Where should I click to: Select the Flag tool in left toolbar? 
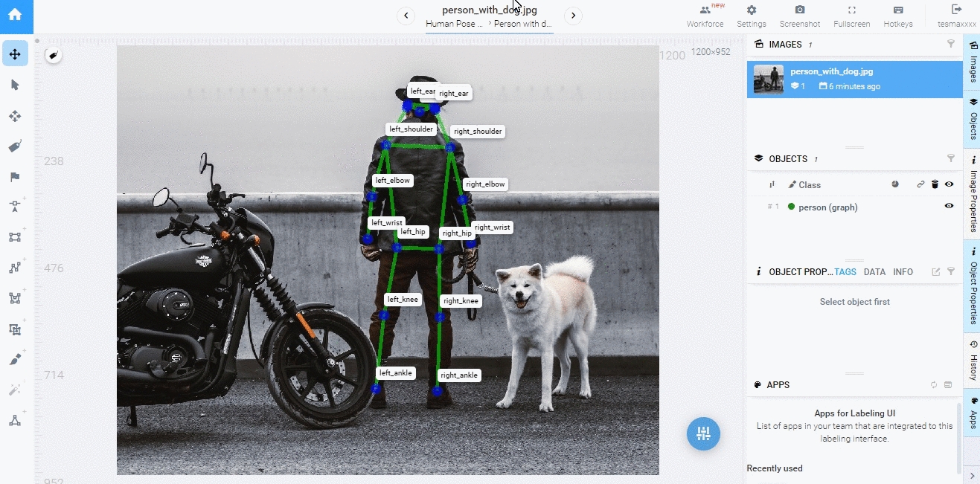15,177
